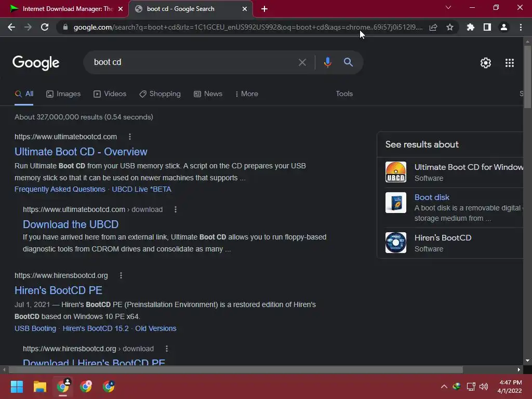The height and width of the screenshot is (399, 532).
Task: Open the Hiren's BootCD PE result
Action: [58, 290]
